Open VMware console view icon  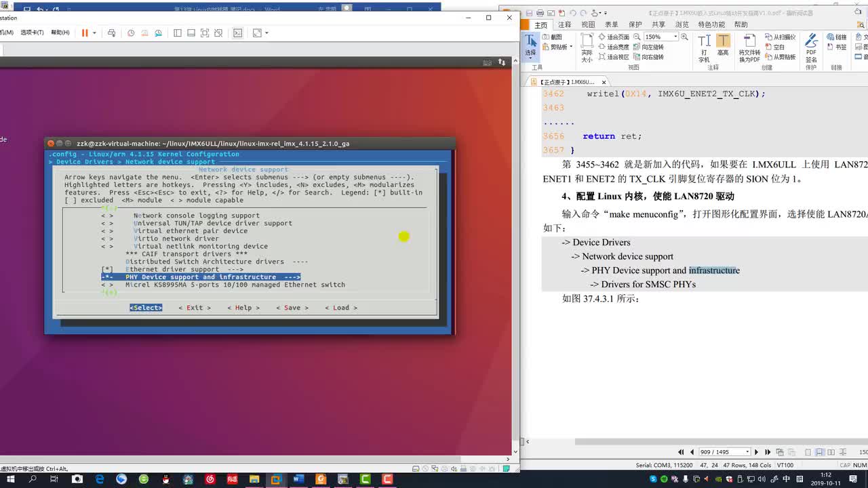(238, 33)
